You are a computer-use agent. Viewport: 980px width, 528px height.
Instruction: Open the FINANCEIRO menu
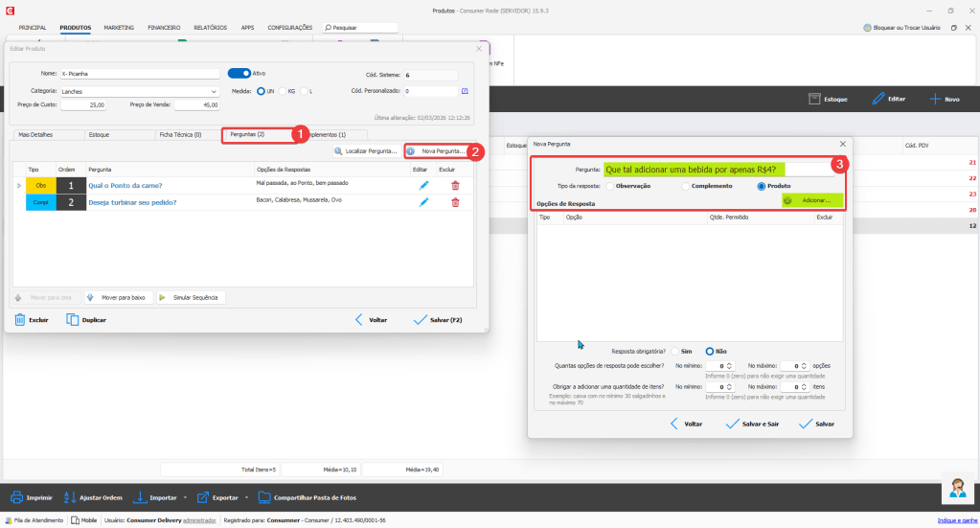tap(164, 28)
